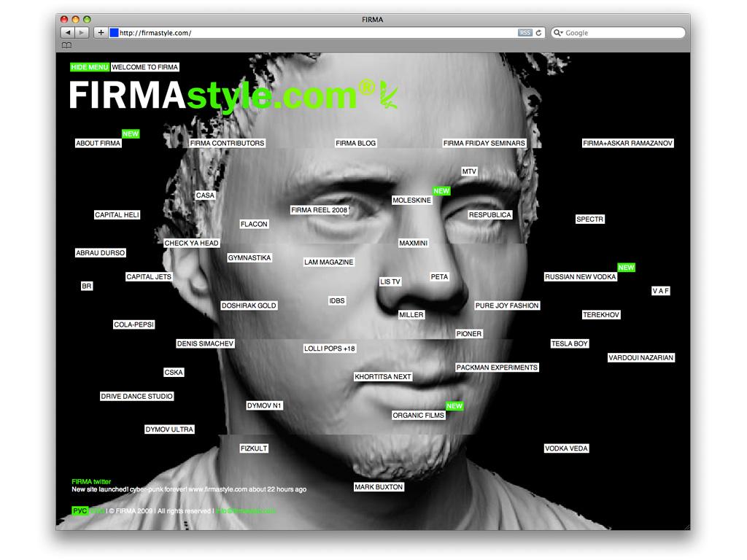Open the FLACON project
This screenshot has height=560, width=747.
[x=254, y=224]
